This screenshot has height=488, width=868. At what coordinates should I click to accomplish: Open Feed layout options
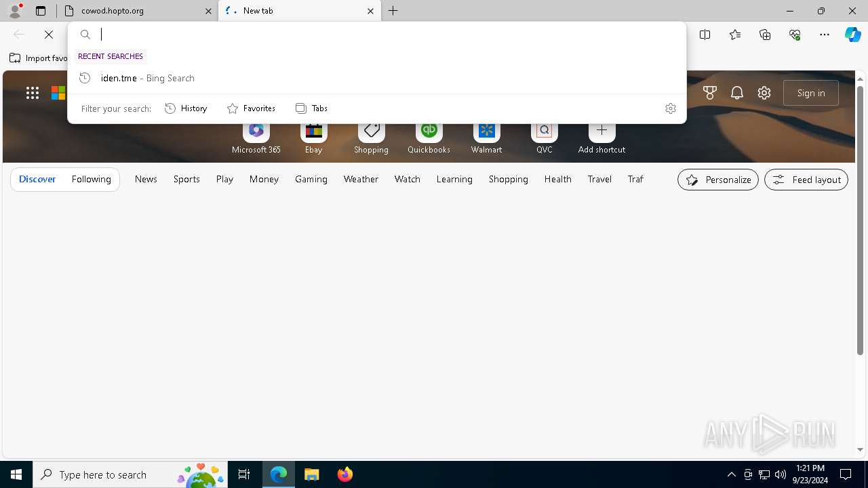[806, 180]
